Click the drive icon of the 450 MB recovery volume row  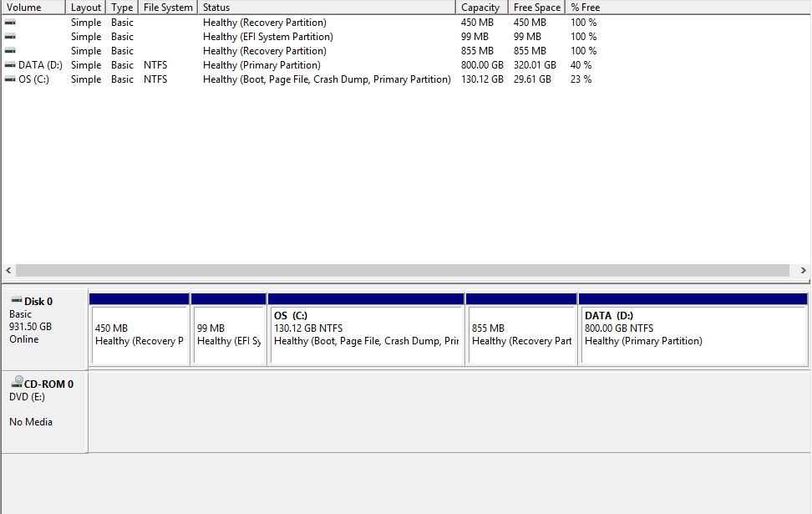[x=10, y=23]
